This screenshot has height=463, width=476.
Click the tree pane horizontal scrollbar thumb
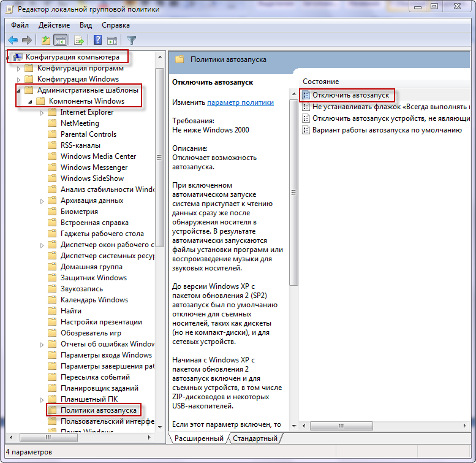[x=48, y=437]
